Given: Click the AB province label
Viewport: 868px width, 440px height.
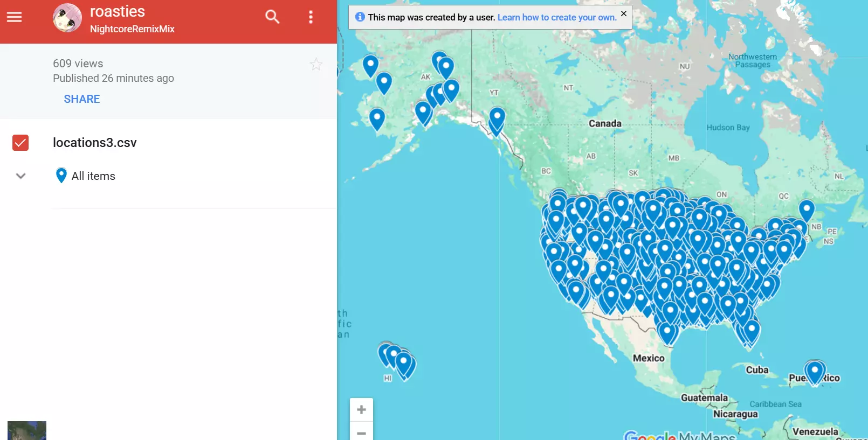Looking at the screenshot, I should (591, 156).
